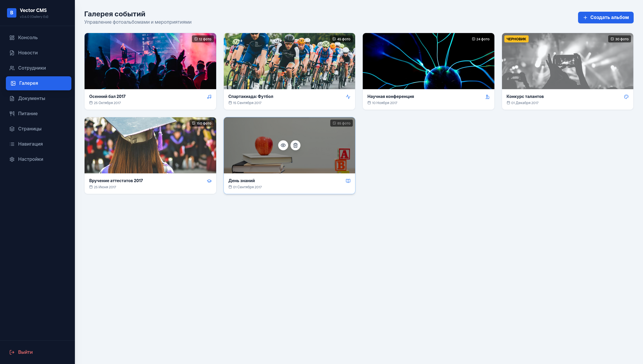Open the Навигация menu item

pos(30,144)
